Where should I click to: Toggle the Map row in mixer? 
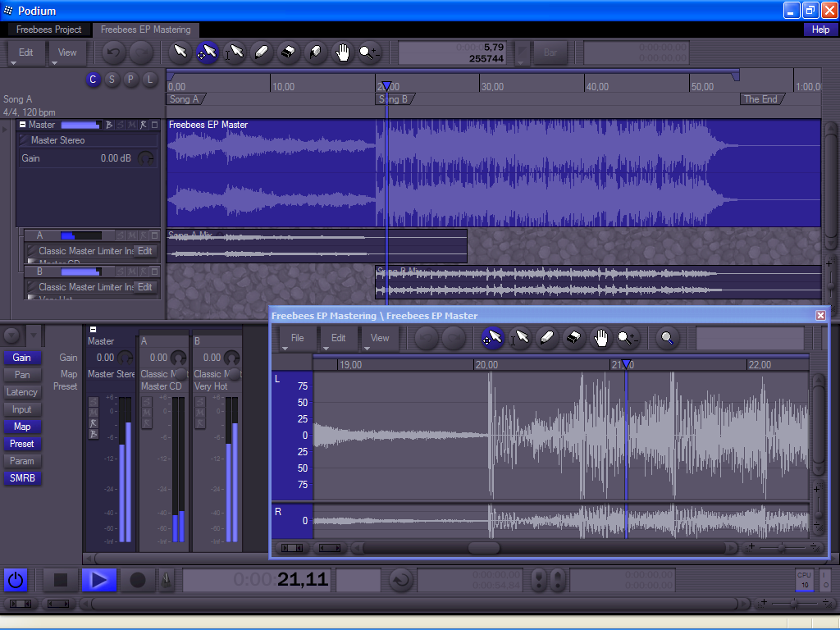point(22,426)
